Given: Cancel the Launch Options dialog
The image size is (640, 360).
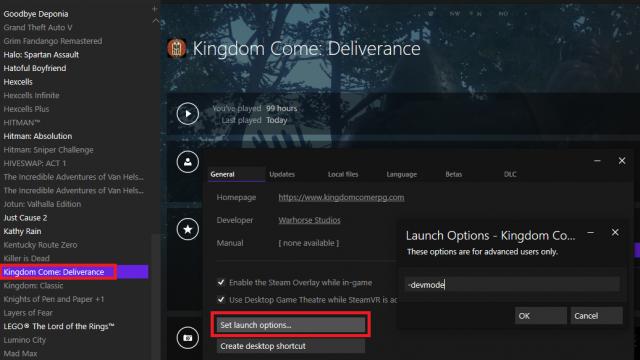Looking at the screenshot, I should click(596, 316).
